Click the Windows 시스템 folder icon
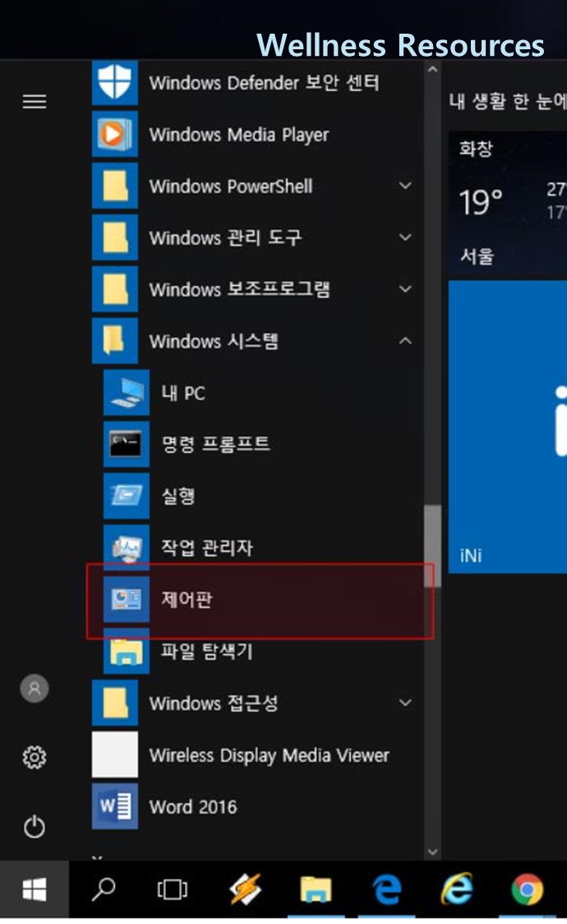The width and height of the screenshot is (567, 924). point(115,341)
